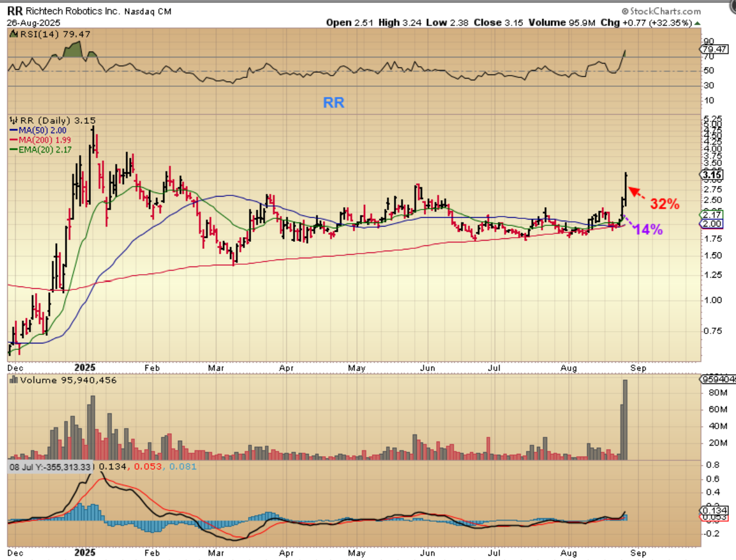Click the 80M volume axis label

click(718, 393)
